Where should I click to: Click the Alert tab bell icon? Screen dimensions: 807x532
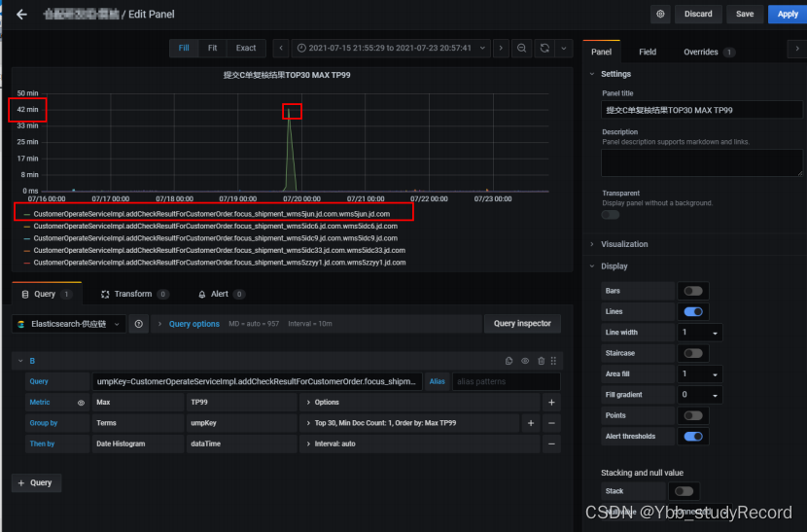(x=202, y=294)
